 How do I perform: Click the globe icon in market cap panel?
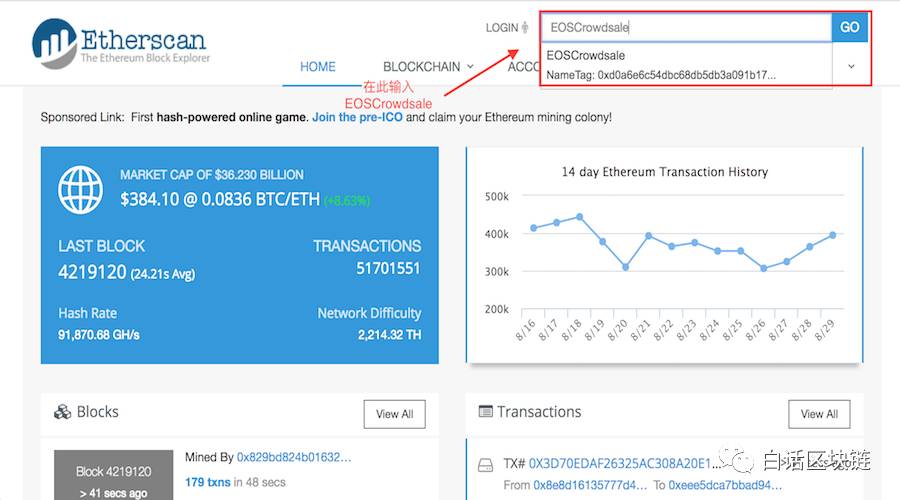tap(80, 190)
